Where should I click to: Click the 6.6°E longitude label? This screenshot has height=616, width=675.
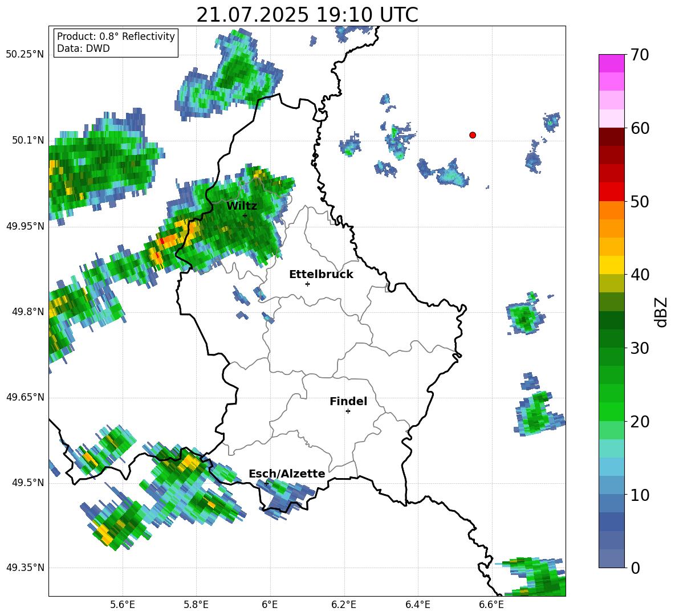[x=491, y=605]
